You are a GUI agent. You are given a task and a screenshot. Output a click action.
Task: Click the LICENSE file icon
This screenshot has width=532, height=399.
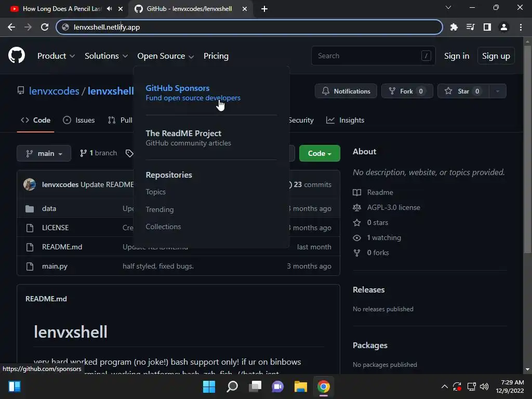[30, 228]
